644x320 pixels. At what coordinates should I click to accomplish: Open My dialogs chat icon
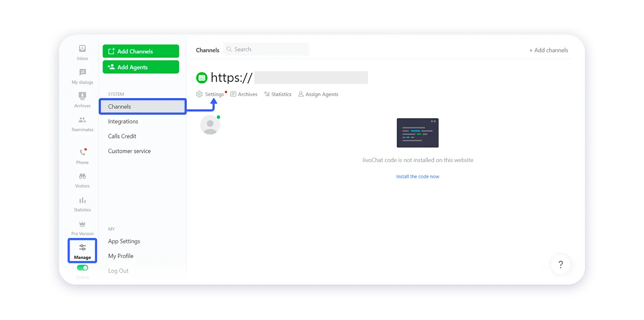click(x=83, y=72)
